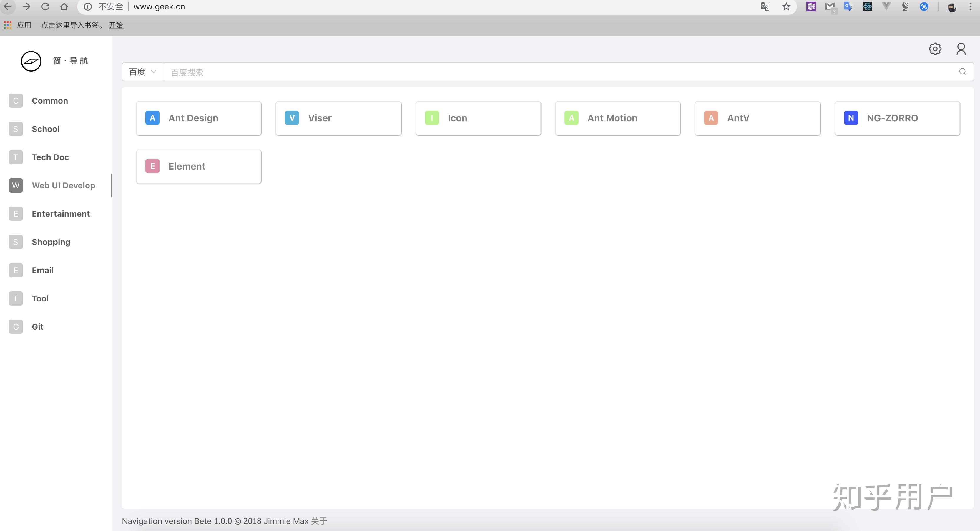The image size is (980, 531).
Task: Click the E icon beside Email
Action: pos(16,270)
